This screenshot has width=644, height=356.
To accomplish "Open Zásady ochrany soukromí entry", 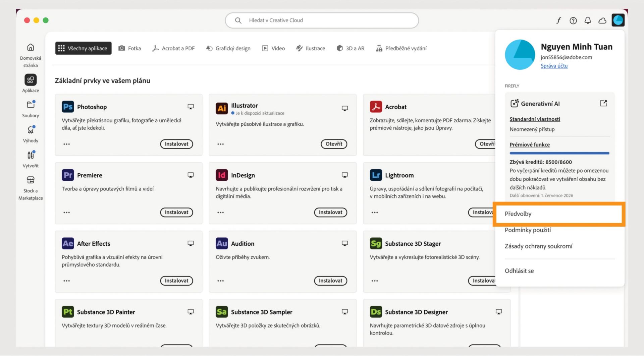I will pyautogui.click(x=538, y=246).
